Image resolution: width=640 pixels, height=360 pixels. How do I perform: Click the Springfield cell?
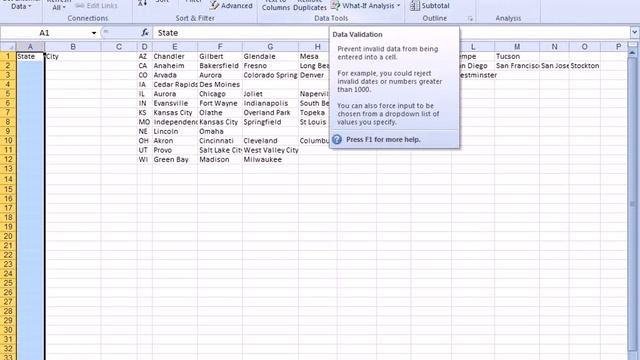click(270, 122)
